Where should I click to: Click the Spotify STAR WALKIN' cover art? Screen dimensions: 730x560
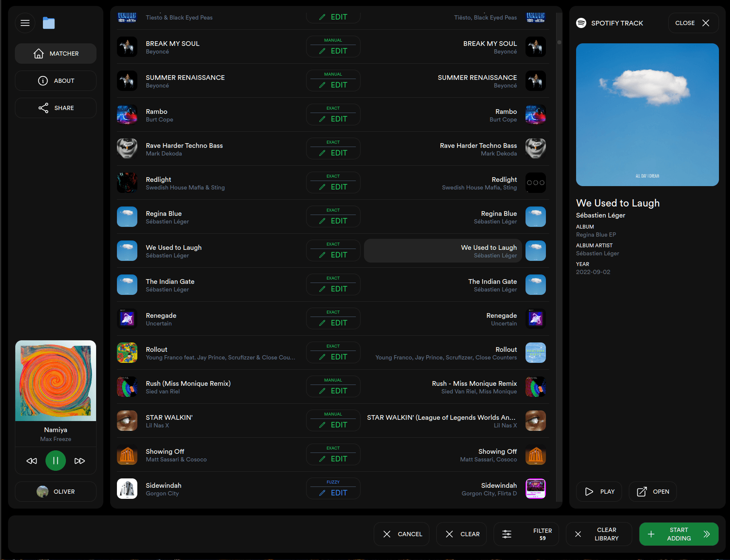pos(536,421)
